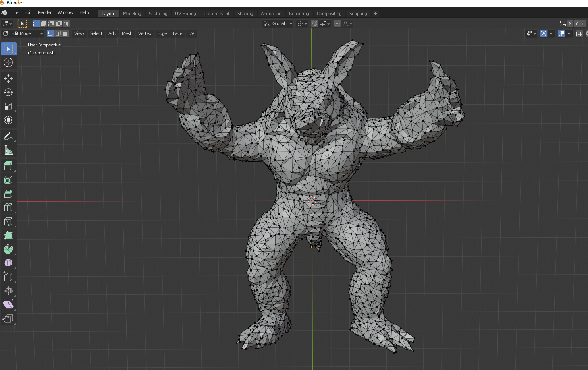Switch to the Shading workspace tab
The height and width of the screenshot is (370, 588).
(x=245, y=14)
